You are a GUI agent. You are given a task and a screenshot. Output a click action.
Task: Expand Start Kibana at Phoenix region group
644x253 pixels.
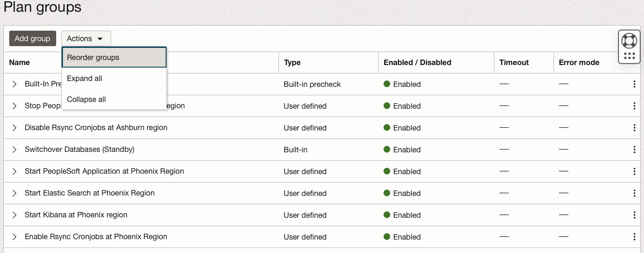[15, 215]
